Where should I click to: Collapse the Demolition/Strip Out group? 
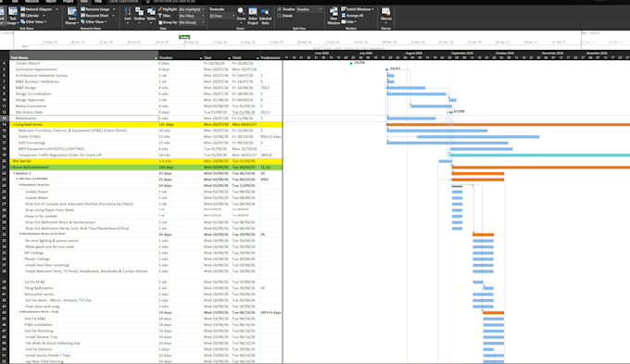(x=19, y=185)
